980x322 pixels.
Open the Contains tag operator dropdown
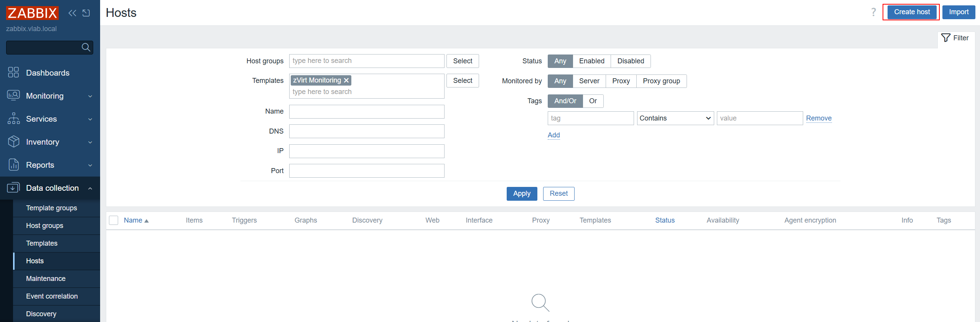pos(675,118)
